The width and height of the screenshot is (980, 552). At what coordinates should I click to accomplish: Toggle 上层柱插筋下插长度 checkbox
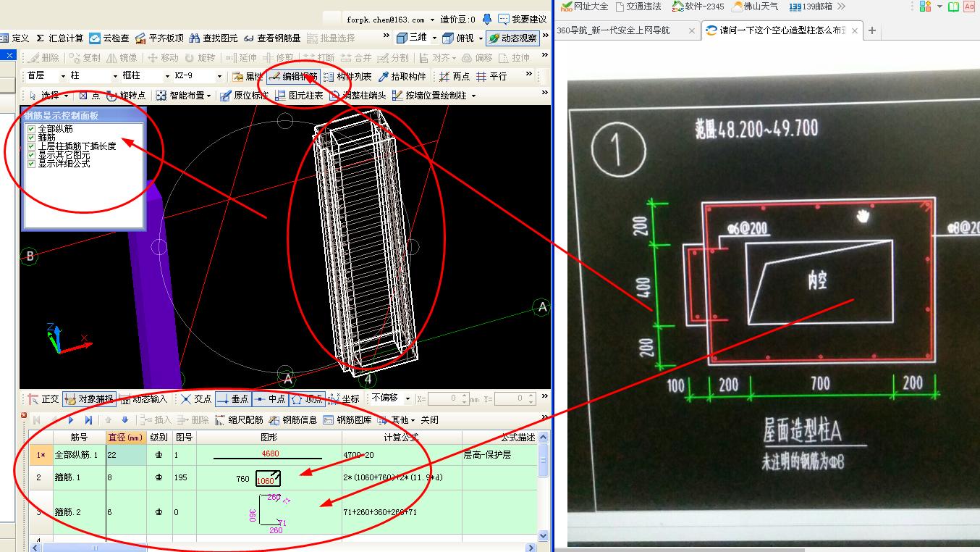pyautogui.click(x=31, y=146)
